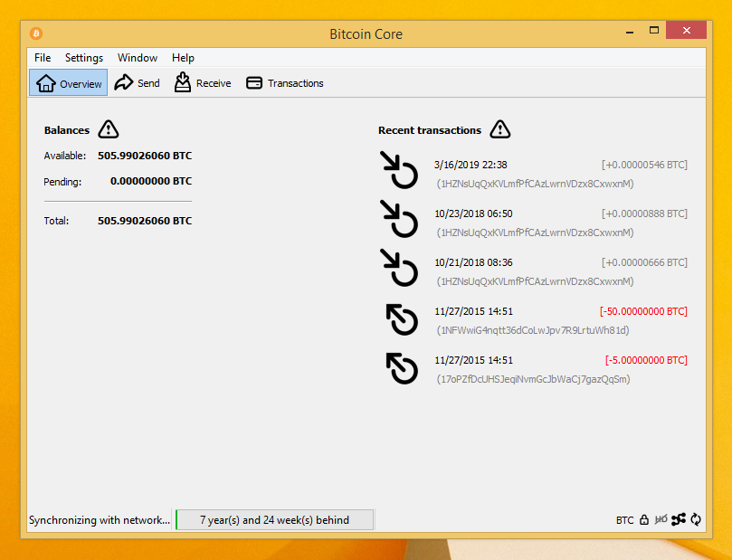This screenshot has height=560, width=732.
Task: Select the 10/23/2018 06:50 transaction date
Action: 473,214
